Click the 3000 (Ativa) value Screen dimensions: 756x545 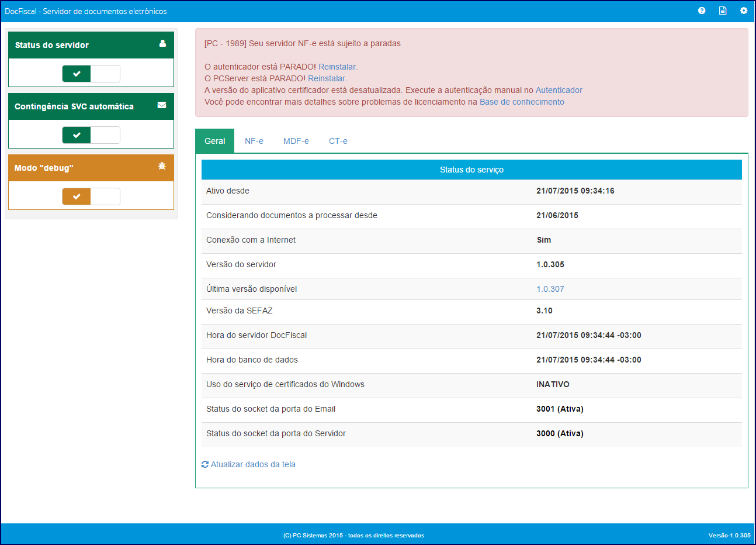[x=560, y=433]
